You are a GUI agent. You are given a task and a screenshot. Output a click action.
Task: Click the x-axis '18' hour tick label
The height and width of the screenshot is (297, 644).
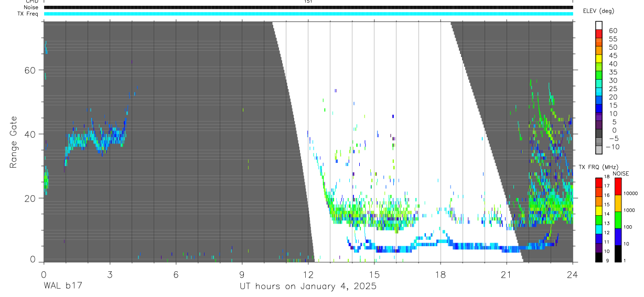(441, 274)
